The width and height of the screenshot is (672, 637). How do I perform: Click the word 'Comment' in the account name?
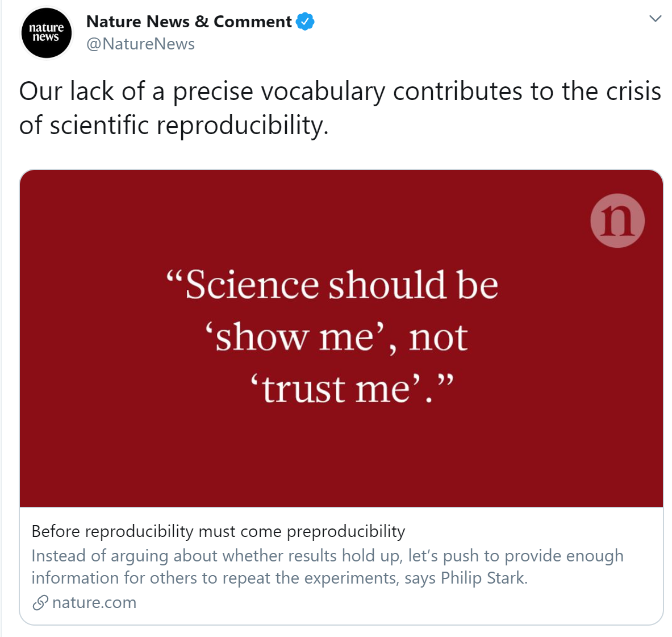252,22
